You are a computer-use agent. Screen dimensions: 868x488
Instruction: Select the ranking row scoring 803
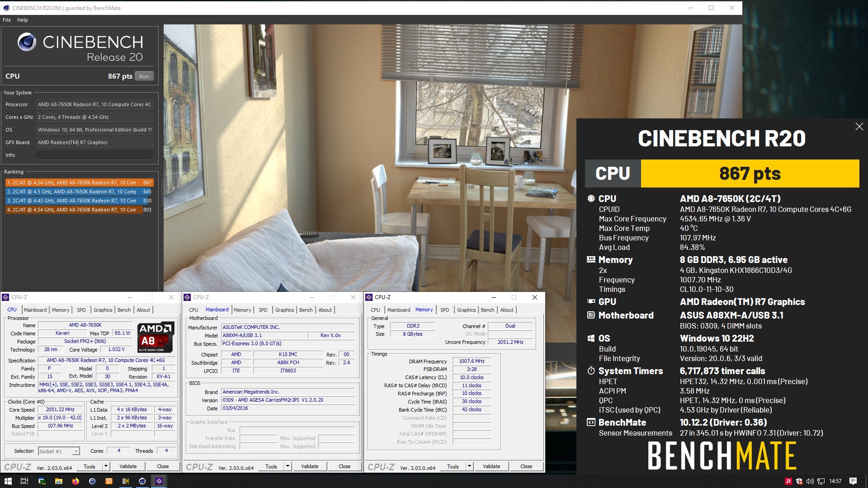click(79, 210)
